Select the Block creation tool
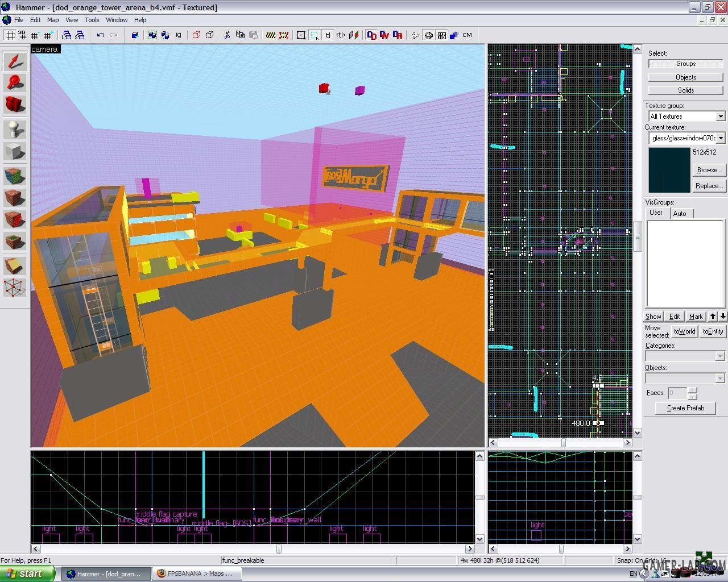Viewport: 728px width, 582px height. click(x=15, y=152)
